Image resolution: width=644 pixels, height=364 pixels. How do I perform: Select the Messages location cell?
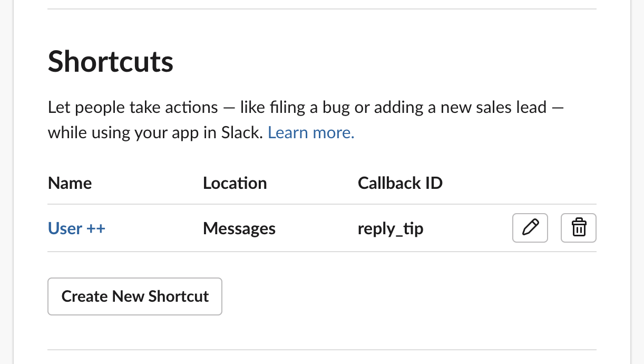(239, 228)
